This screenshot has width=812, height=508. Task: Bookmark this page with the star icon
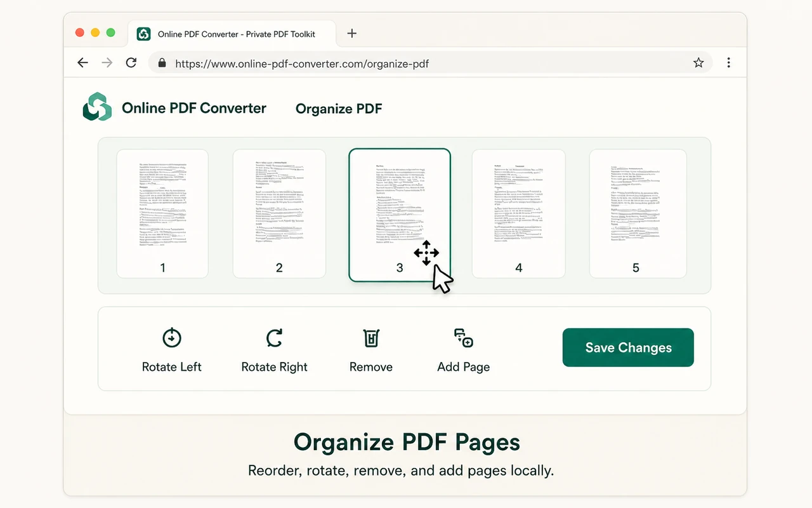[698, 62]
